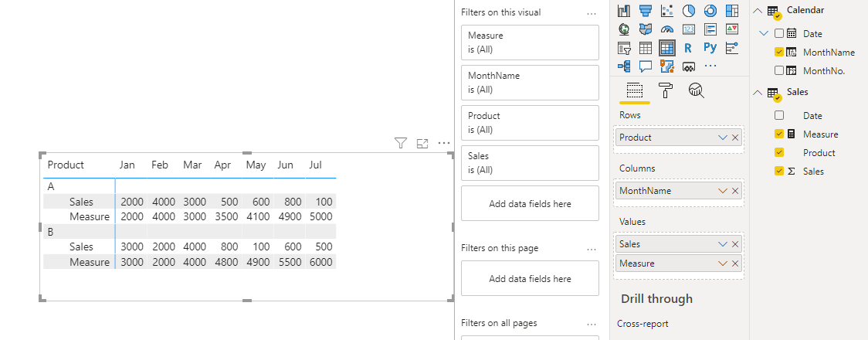868x340 pixels.
Task: Select the card (123) visualization icon
Action: click(x=689, y=29)
